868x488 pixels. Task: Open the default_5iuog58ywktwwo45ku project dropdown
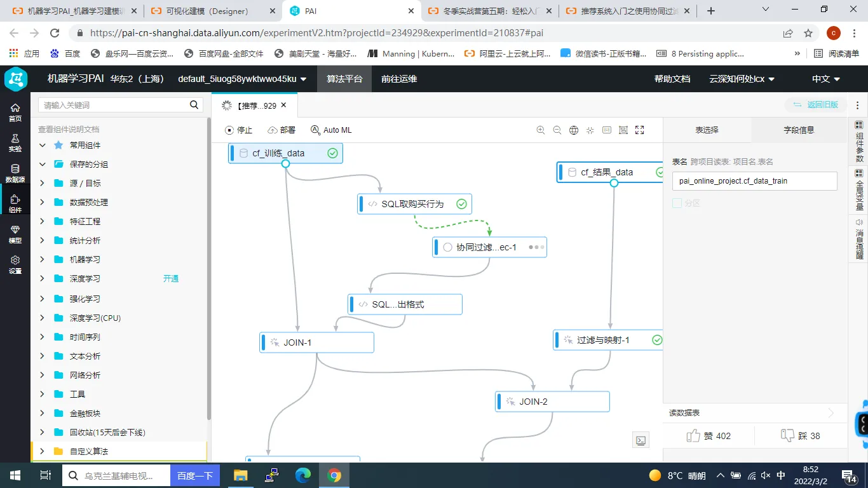[x=243, y=79]
